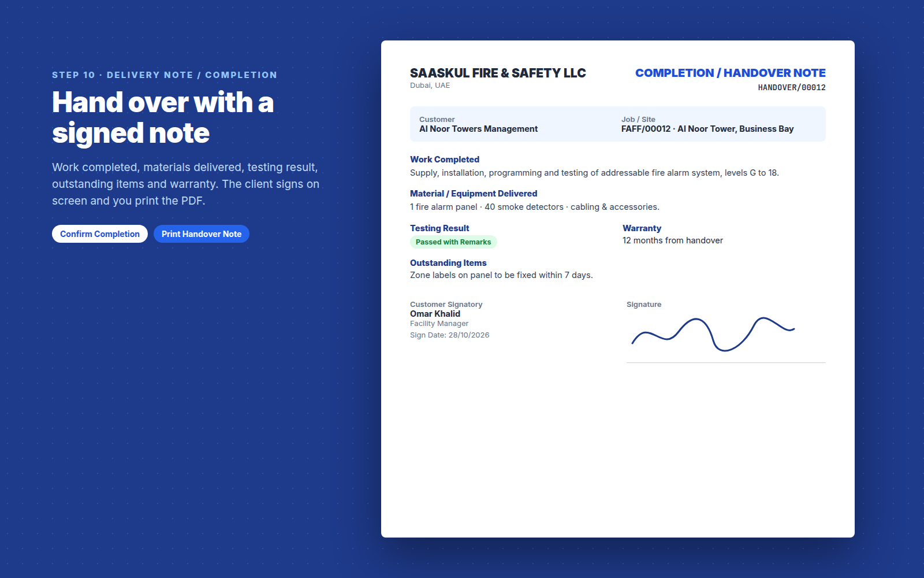
Task: Click the 'Customer' field label in the info box
Action: [x=437, y=120]
